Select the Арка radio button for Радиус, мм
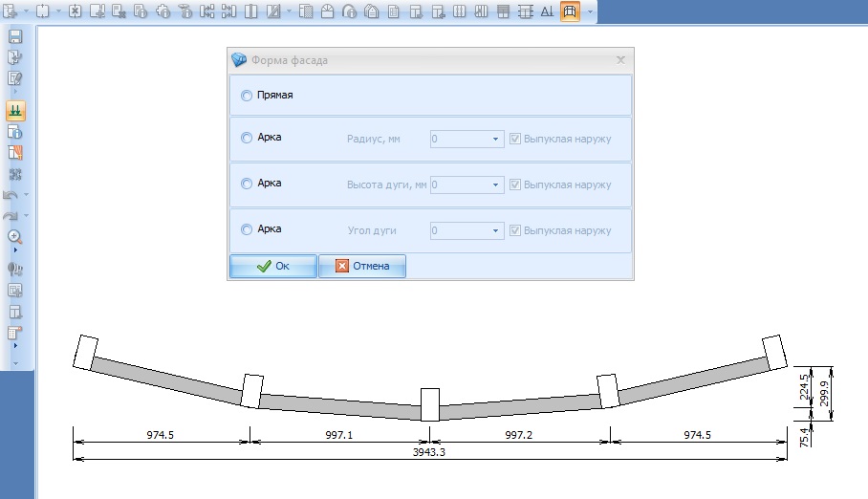 pos(247,138)
